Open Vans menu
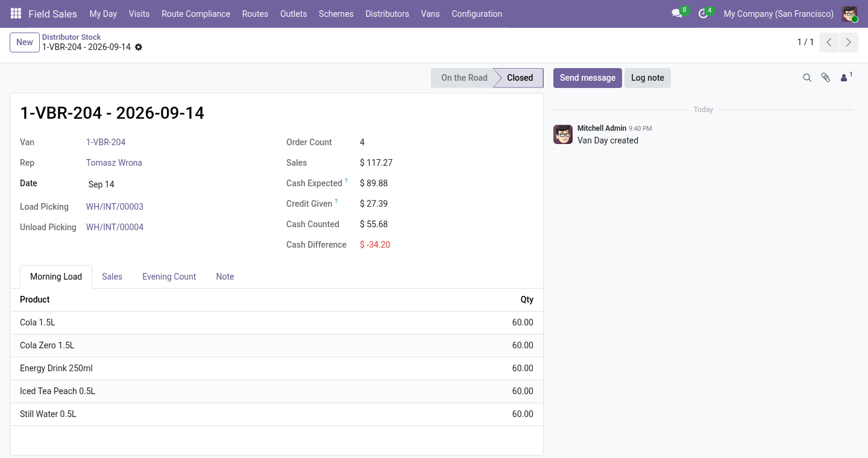The width and height of the screenshot is (868, 458). tap(430, 14)
